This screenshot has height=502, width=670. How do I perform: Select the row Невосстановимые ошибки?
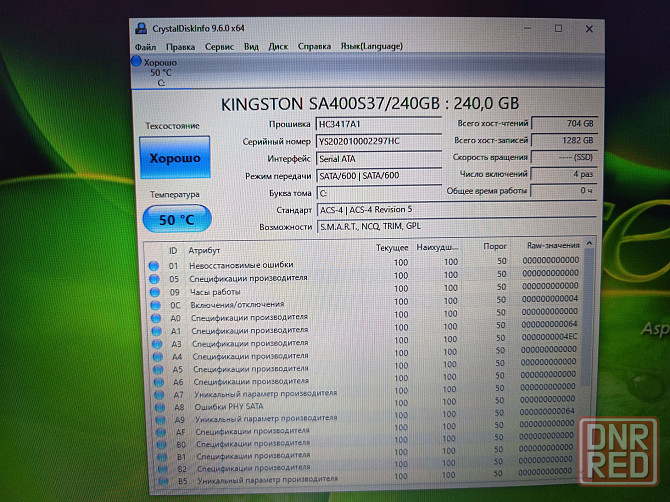(x=363, y=264)
